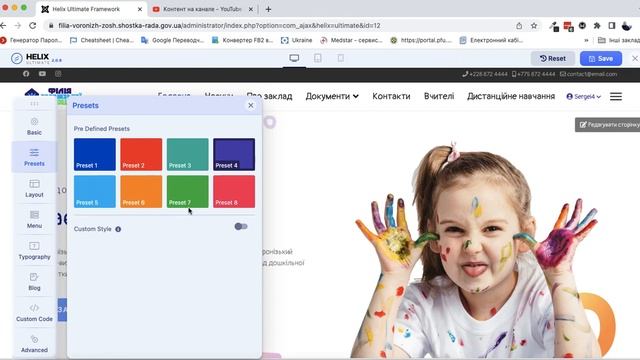Click the contact email link
This screenshot has height=360, width=640.
tap(588, 74)
